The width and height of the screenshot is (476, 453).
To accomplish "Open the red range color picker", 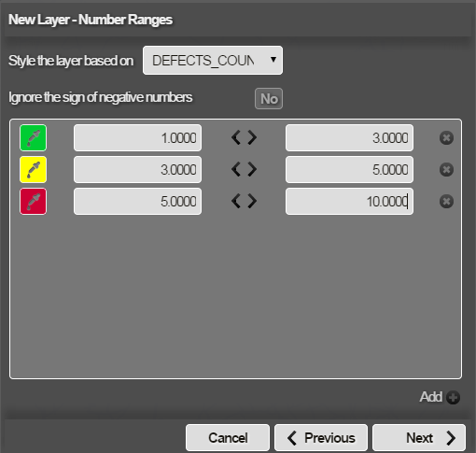I will (x=33, y=201).
